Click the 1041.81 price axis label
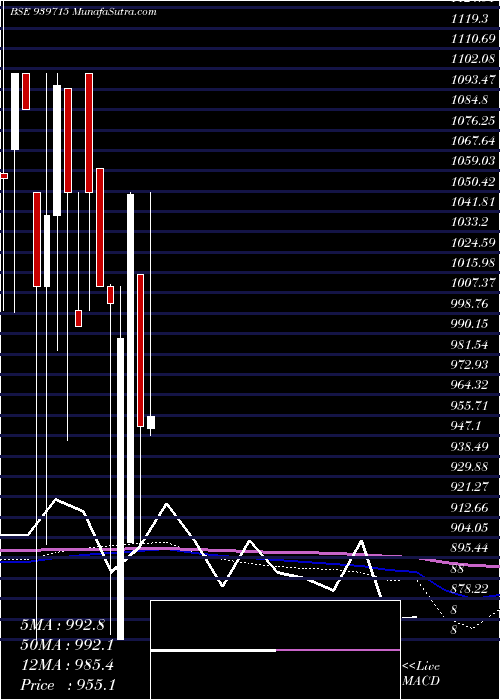This screenshot has height=700, width=500. click(473, 202)
